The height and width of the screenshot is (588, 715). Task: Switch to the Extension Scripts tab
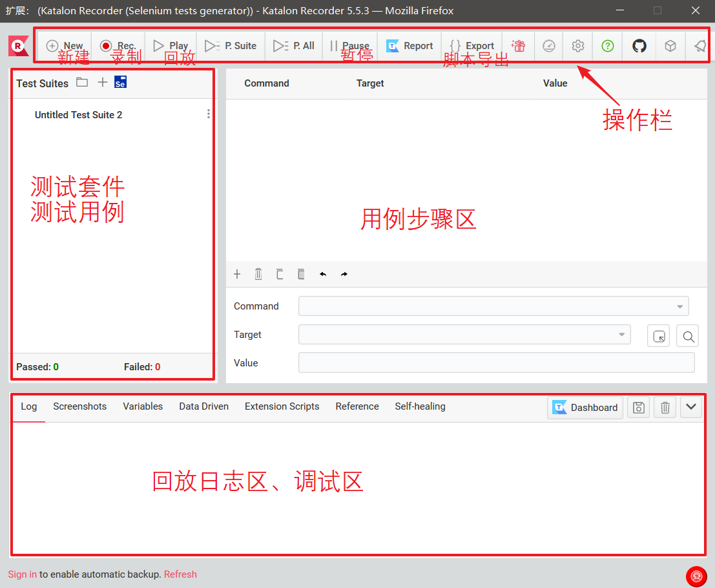click(x=282, y=406)
